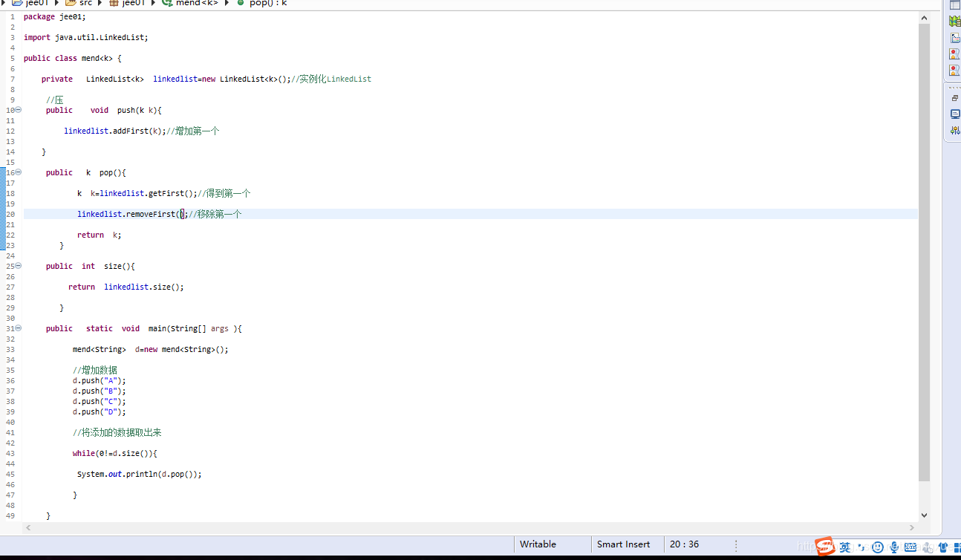The image size is (961, 560).
Task: Click 'linkedlist.removeFirst();' on line 20
Action: pyautogui.click(x=133, y=214)
